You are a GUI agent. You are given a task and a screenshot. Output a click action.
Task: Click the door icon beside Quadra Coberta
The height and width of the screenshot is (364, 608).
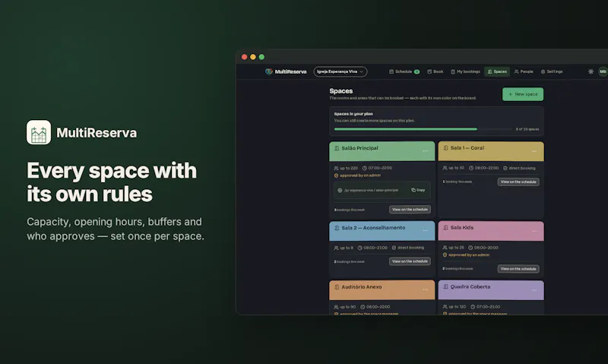pos(445,286)
